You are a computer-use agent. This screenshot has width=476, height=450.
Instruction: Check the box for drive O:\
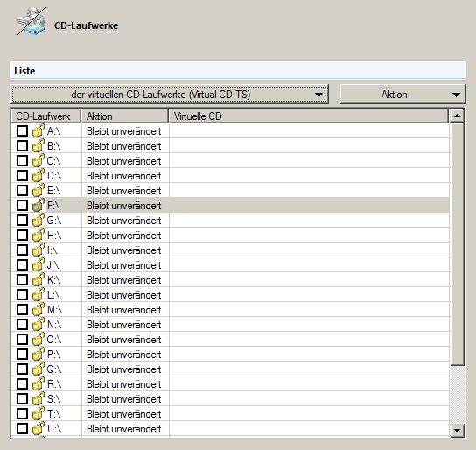22,339
